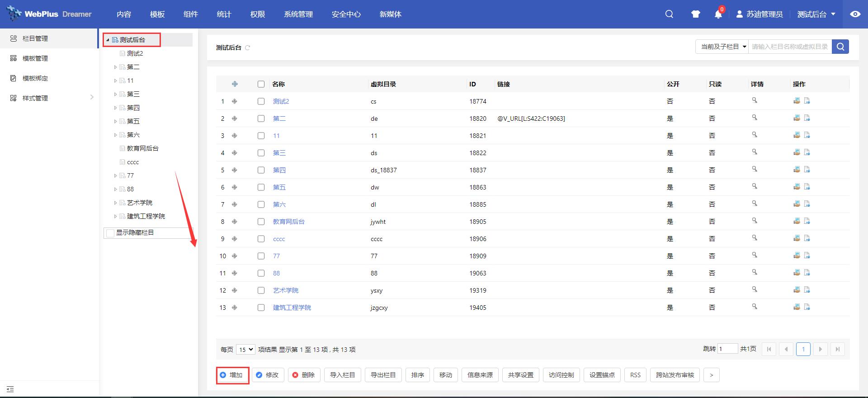Viewport: 868px width, 398px height.
Task: Focus the column name search field
Action: (x=790, y=47)
